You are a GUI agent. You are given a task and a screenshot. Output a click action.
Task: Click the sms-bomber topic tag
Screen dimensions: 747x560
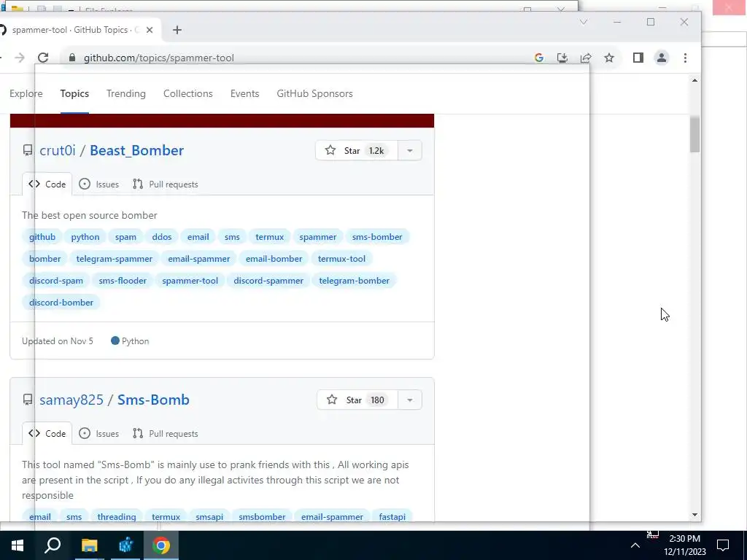[x=377, y=237]
